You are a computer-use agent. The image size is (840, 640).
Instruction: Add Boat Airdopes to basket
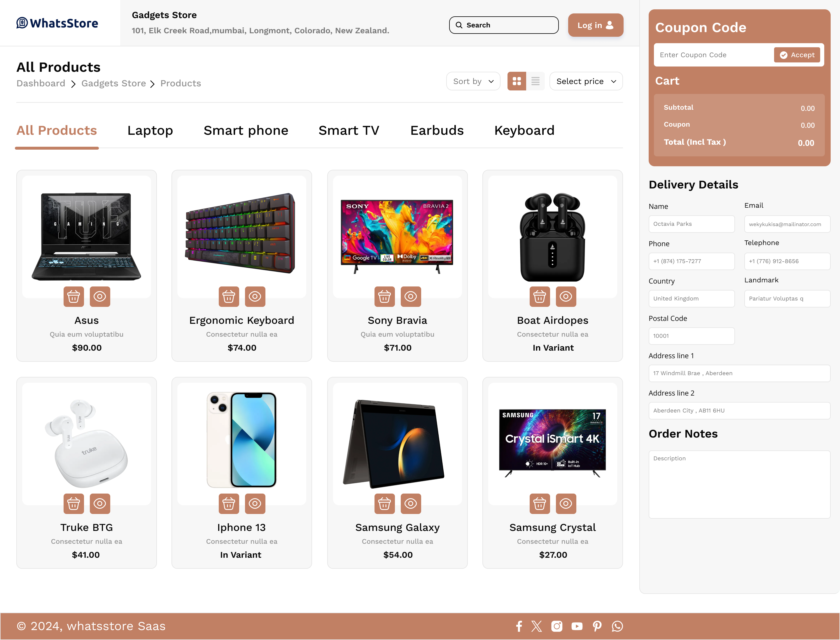point(539,296)
